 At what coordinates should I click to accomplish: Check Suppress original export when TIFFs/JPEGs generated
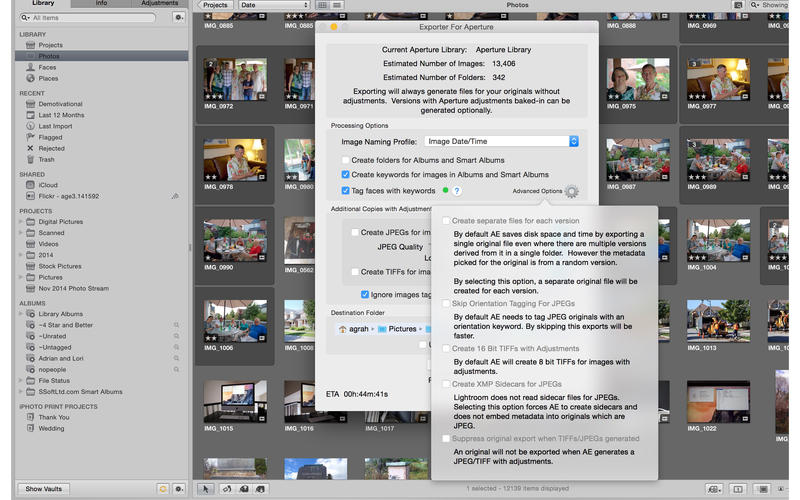pos(446,439)
